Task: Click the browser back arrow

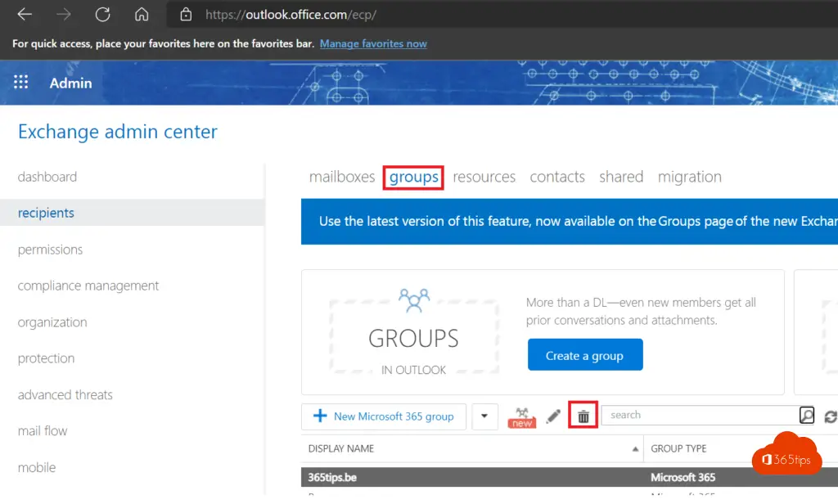Action: coord(25,15)
